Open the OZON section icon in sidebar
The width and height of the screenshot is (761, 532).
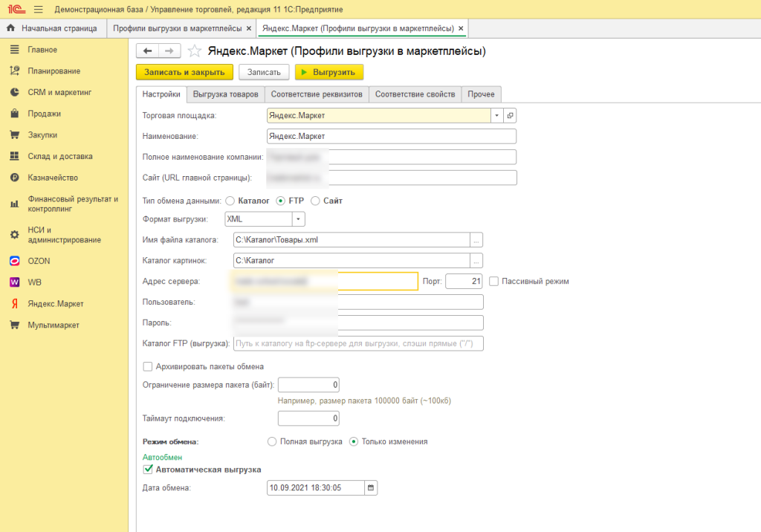13,261
